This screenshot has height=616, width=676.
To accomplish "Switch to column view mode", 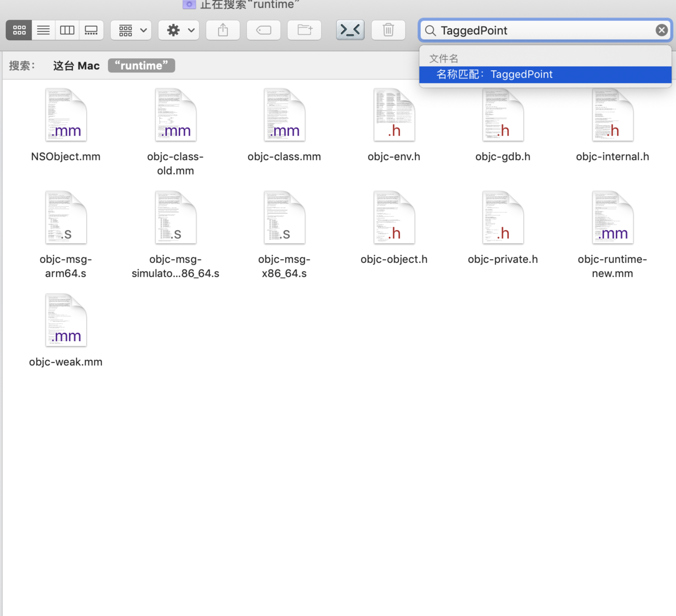I will pyautogui.click(x=67, y=31).
